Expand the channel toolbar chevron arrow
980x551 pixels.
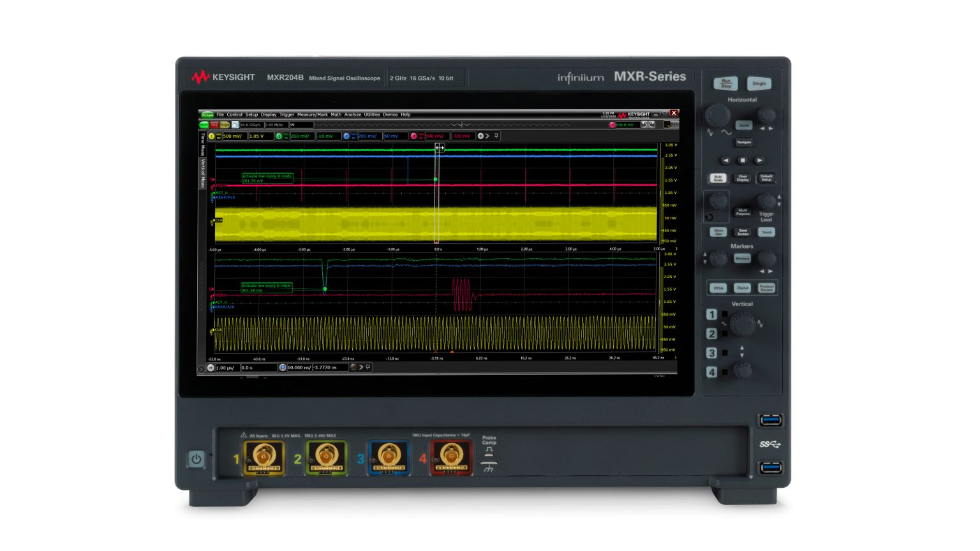488,136
